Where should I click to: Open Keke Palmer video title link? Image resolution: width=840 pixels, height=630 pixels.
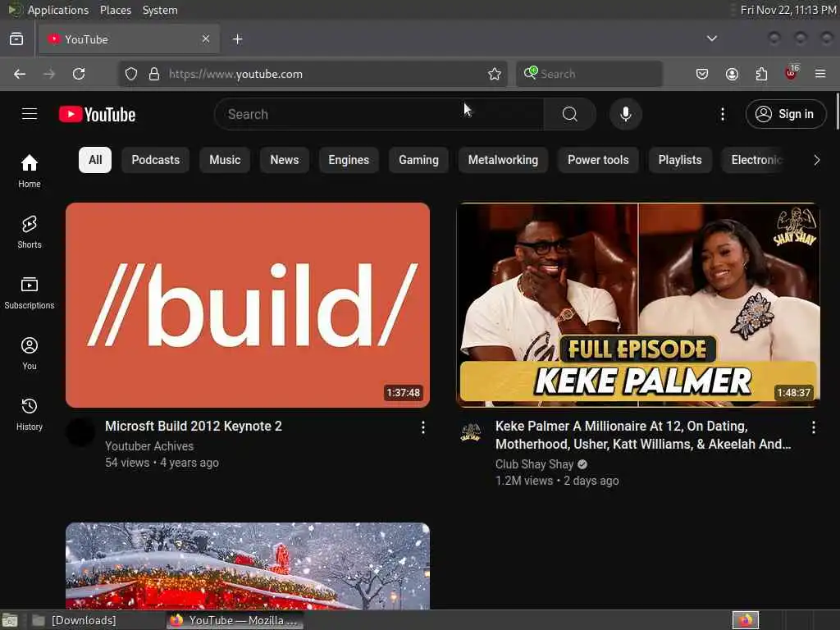[643, 435]
